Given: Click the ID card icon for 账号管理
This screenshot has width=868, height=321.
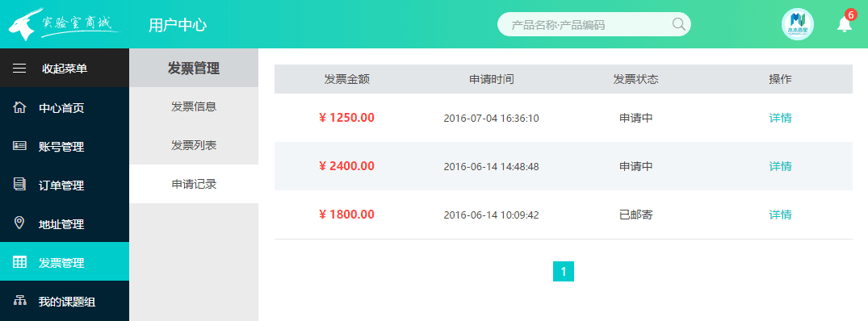Looking at the screenshot, I should click(x=19, y=146).
